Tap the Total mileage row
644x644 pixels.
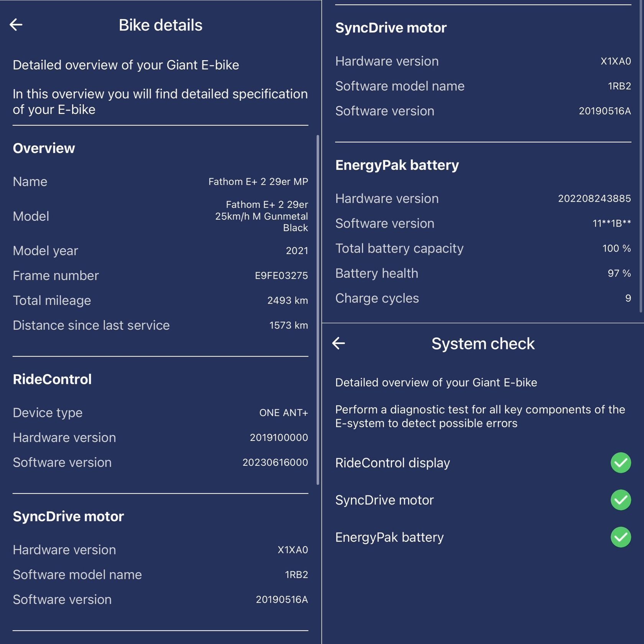point(160,301)
